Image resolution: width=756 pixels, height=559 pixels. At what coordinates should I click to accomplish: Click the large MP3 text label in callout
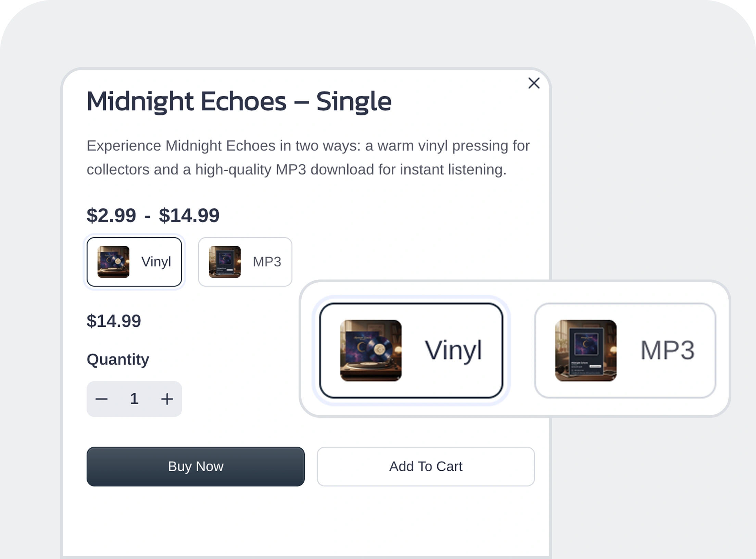click(x=667, y=350)
